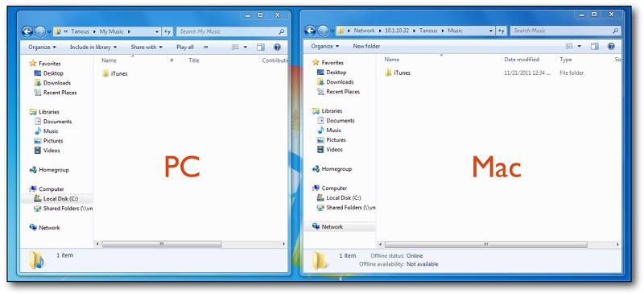The height and width of the screenshot is (294, 644).
Task: Select Desktop in Mac window sidebar
Action: [x=332, y=72]
